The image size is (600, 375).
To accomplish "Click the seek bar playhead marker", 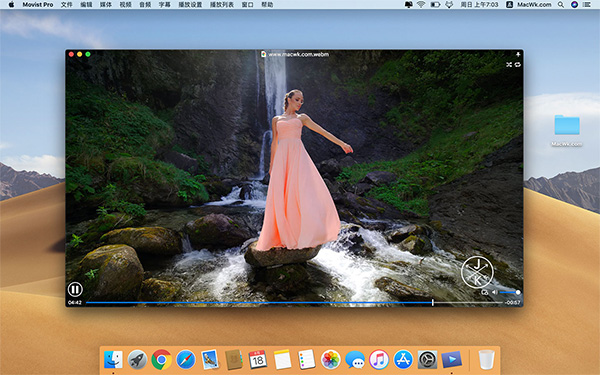I will pos(433,302).
